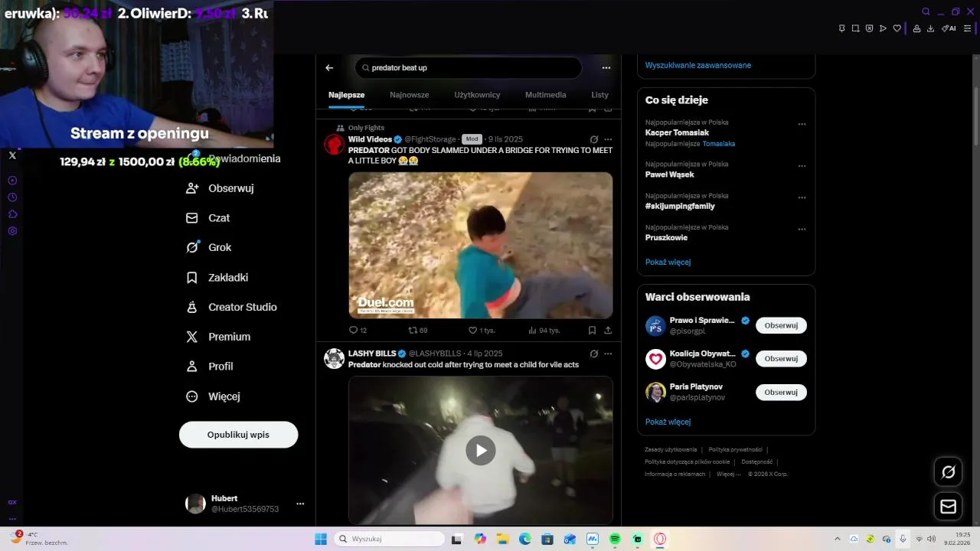
Task: Click Hubert profile avatar at bottom
Action: pyautogui.click(x=196, y=504)
